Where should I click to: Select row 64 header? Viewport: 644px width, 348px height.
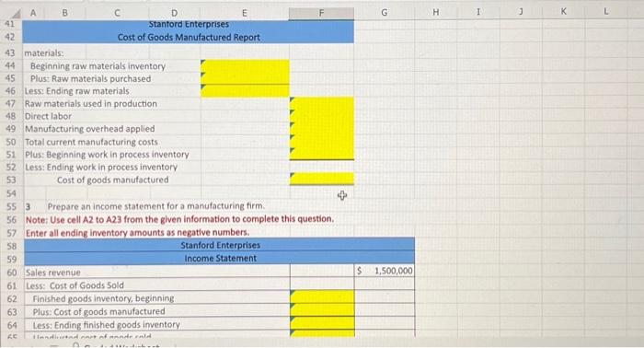12,325
